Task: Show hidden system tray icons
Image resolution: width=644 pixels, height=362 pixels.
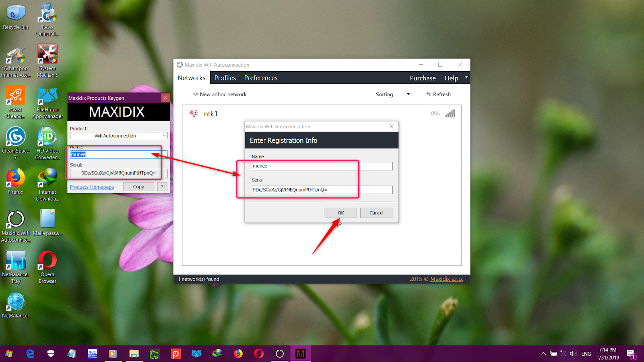Action: pos(543,354)
